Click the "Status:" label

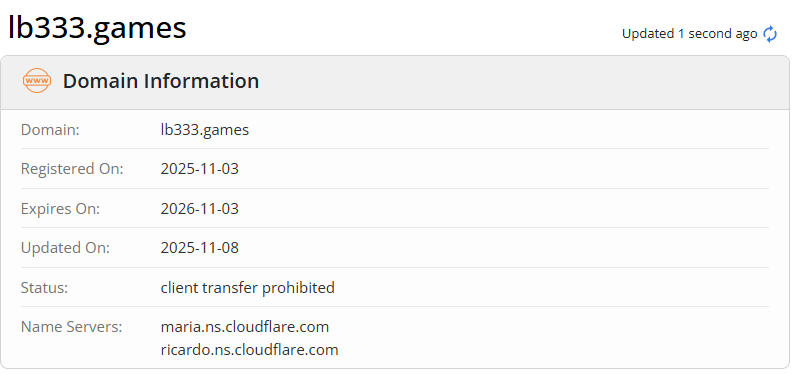(44, 287)
